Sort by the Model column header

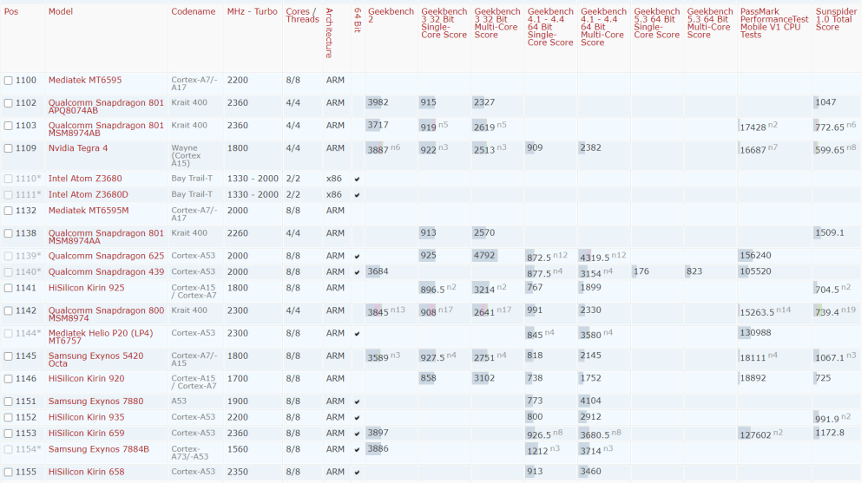pyautogui.click(x=61, y=11)
